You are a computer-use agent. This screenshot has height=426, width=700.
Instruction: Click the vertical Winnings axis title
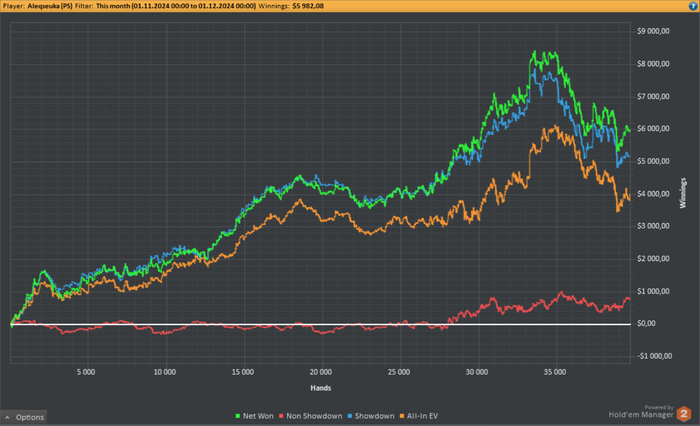point(683,193)
